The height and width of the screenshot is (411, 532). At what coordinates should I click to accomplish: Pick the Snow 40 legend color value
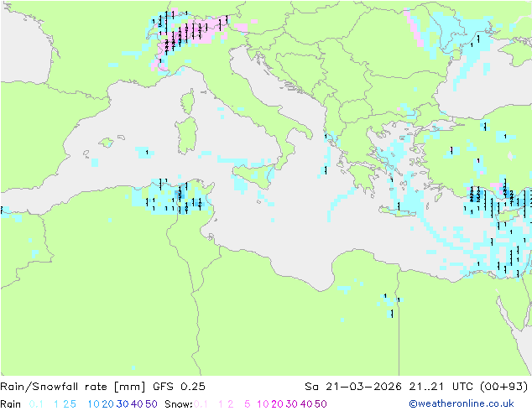pos(306,404)
